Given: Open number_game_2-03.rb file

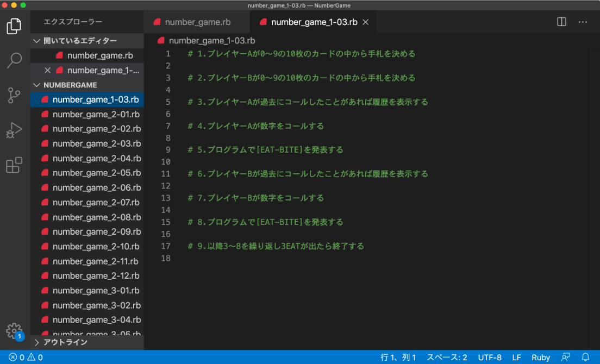Looking at the screenshot, I should click(87, 144).
